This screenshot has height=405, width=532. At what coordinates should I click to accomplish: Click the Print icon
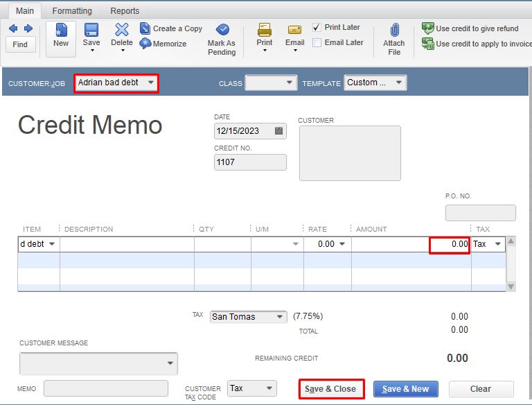pyautogui.click(x=265, y=30)
